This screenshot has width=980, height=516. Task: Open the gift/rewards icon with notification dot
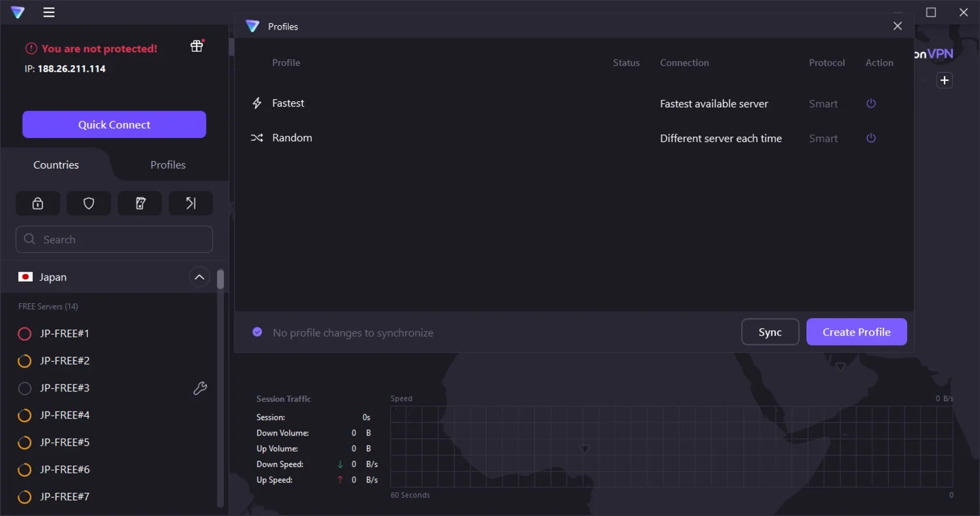pyautogui.click(x=196, y=45)
